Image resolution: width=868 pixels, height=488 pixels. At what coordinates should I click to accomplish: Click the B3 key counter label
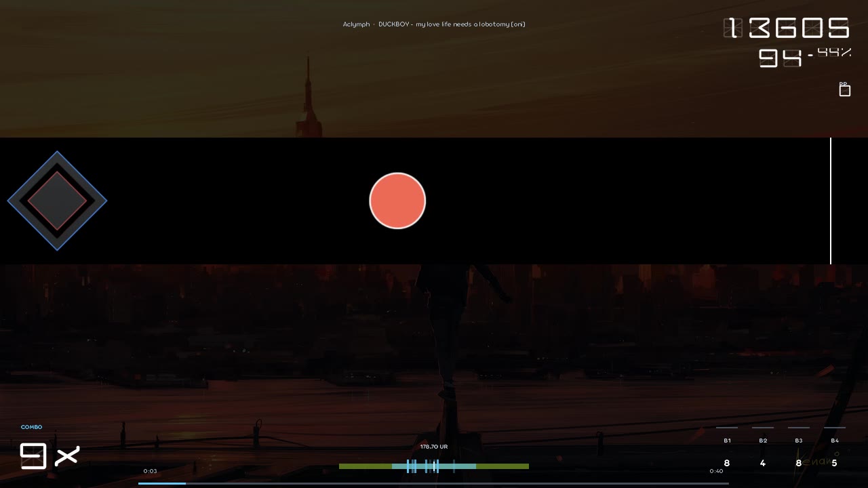[799, 441]
